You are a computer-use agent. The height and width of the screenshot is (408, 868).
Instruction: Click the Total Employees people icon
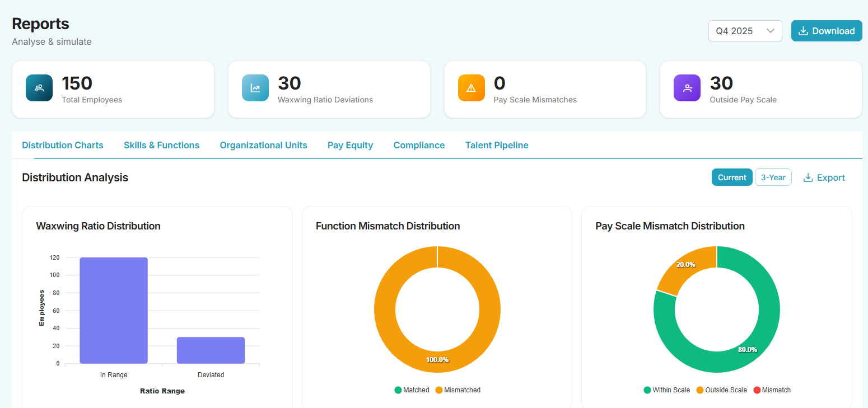coord(39,88)
